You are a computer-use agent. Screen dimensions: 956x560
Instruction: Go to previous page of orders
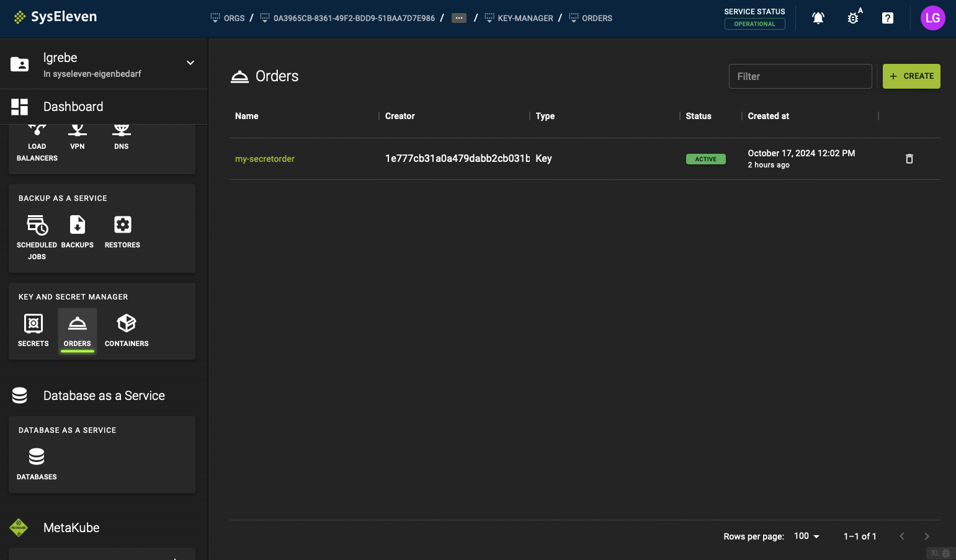click(902, 536)
